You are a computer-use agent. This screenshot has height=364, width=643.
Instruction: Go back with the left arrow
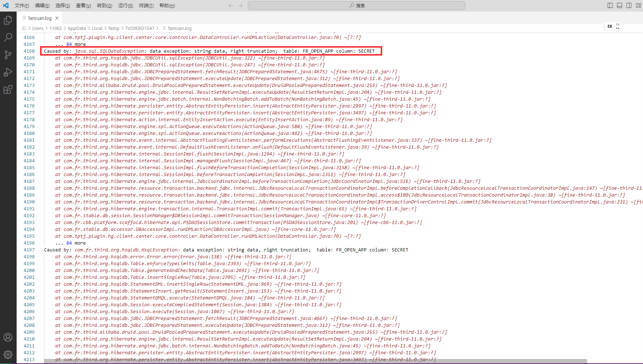(231, 5)
